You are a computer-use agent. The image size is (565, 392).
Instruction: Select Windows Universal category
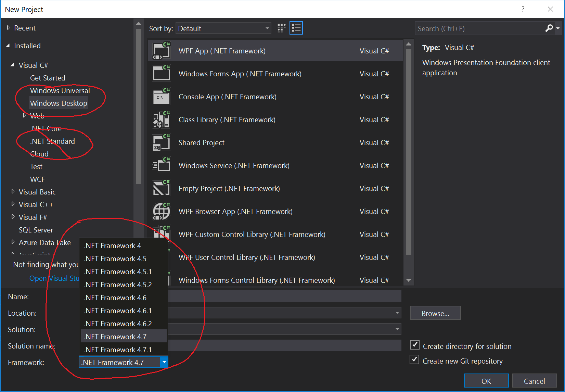tap(60, 90)
